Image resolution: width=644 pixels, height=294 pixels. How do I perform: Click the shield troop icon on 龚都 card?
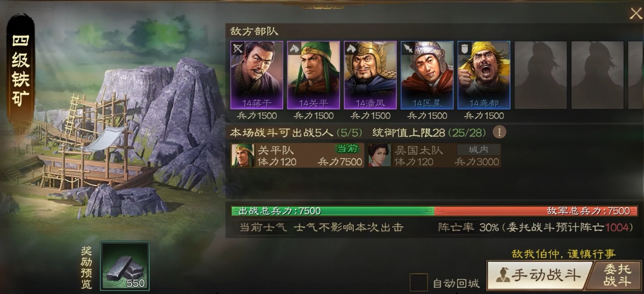tap(465, 48)
